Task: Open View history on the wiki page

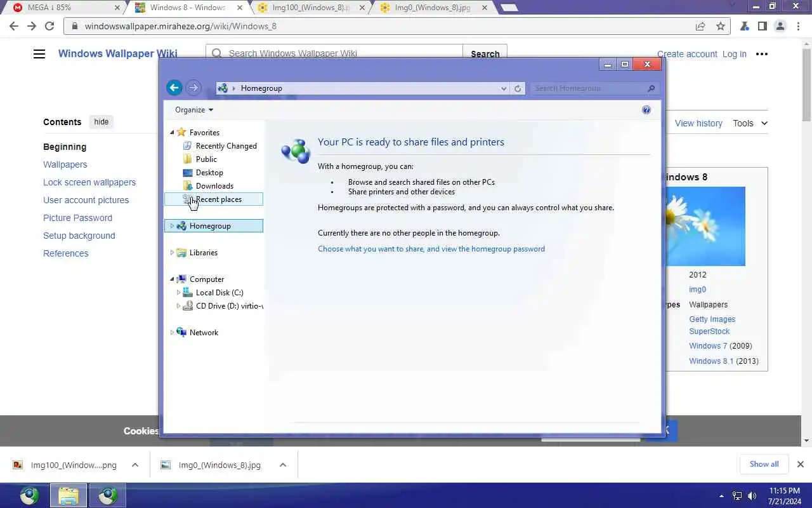Action: 698,123
